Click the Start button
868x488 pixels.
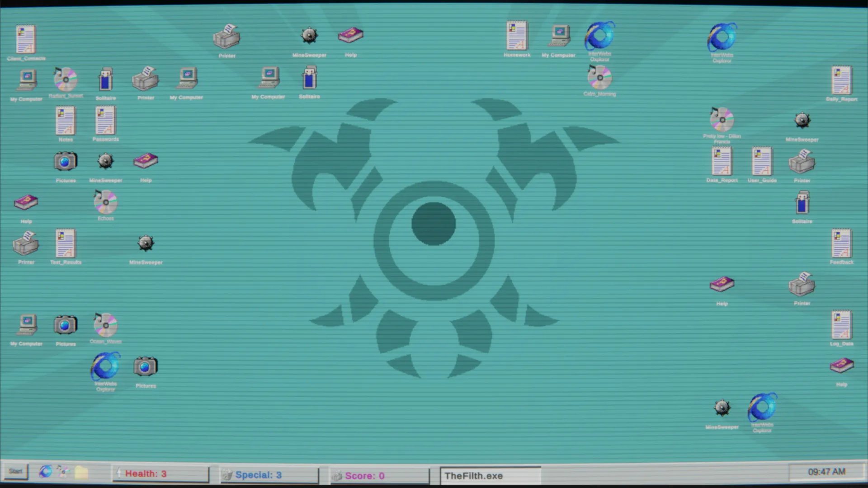[15, 471]
